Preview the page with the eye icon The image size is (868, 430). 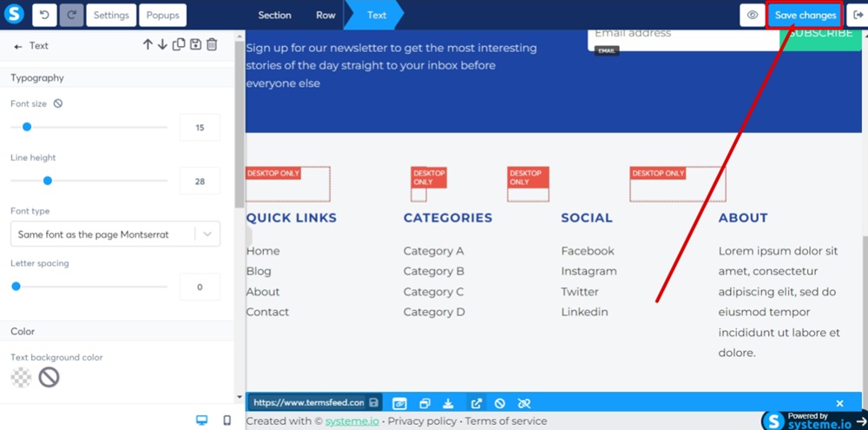(753, 15)
